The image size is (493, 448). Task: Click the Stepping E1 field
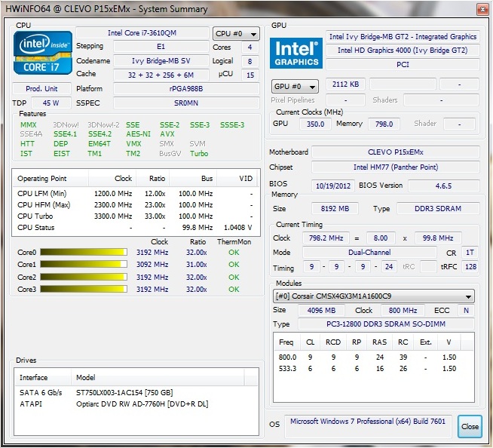(x=161, y=47)
